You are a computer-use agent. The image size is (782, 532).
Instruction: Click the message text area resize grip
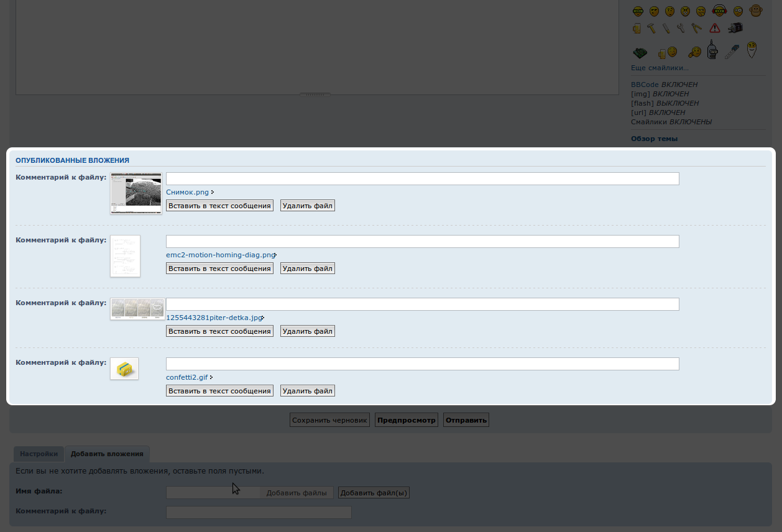[315, 94]
